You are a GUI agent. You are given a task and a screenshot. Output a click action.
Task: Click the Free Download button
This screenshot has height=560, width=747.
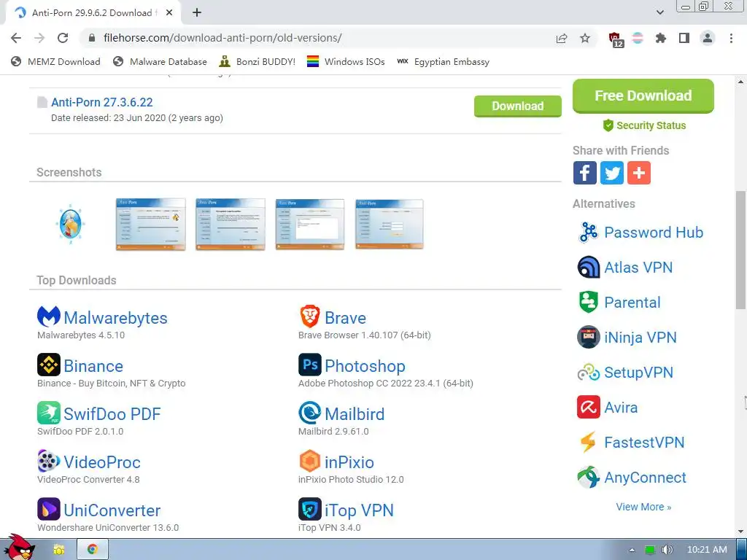643,96
